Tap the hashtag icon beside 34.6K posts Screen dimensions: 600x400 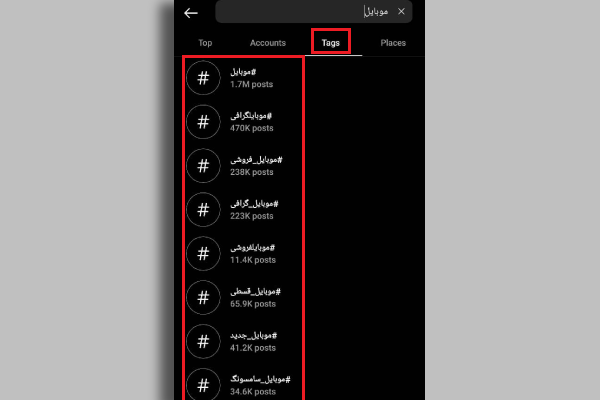click(x=203, y=384)
